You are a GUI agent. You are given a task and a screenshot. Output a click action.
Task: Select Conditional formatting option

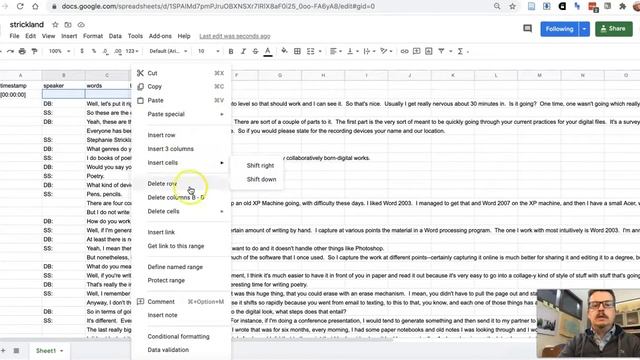pyautogui.click(x=180, y=337)
